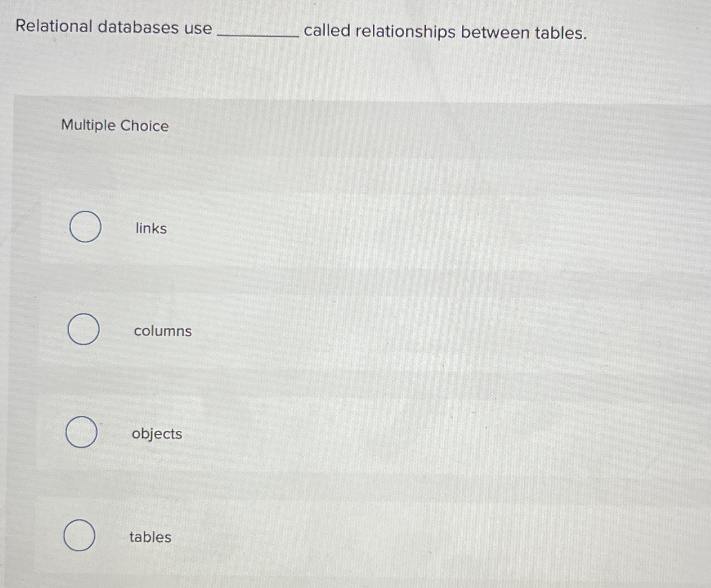Click the Multiple Choice heading
711x588 pixels.
pos(115,126)
